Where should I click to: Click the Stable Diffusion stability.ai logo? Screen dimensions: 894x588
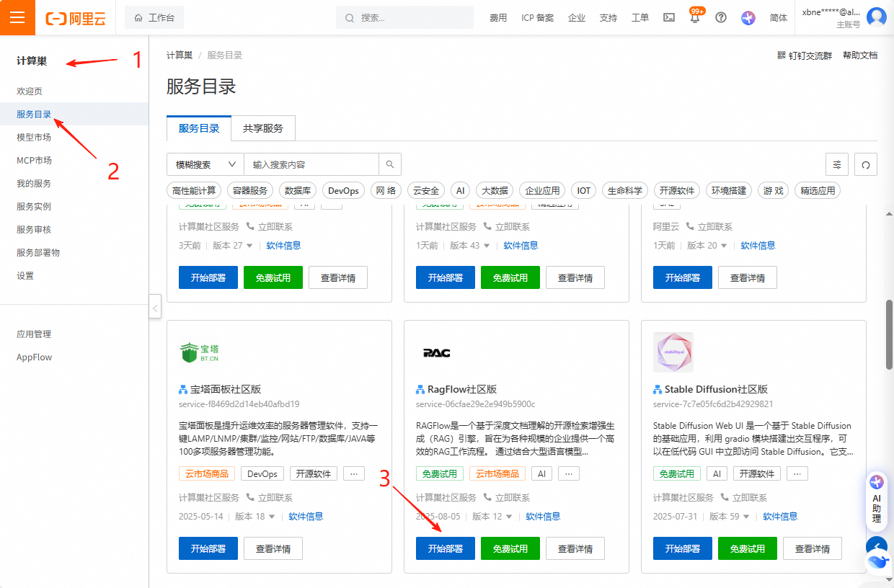click(x=673, y=352)
